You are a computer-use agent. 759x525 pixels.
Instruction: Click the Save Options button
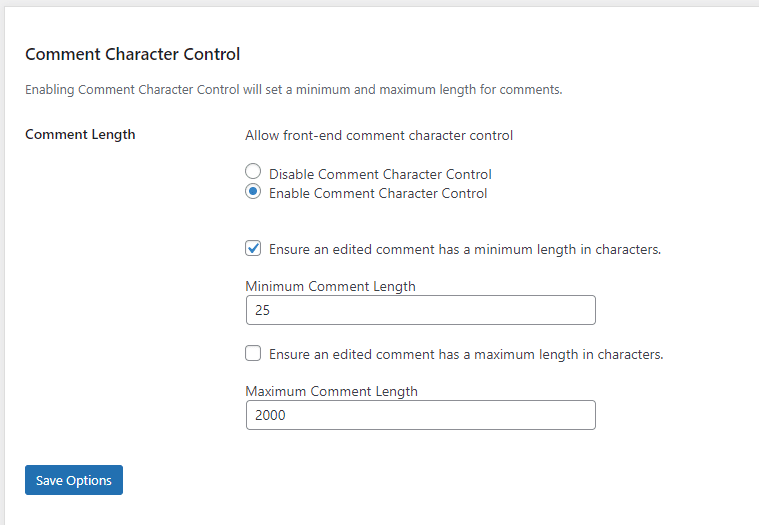74,480
